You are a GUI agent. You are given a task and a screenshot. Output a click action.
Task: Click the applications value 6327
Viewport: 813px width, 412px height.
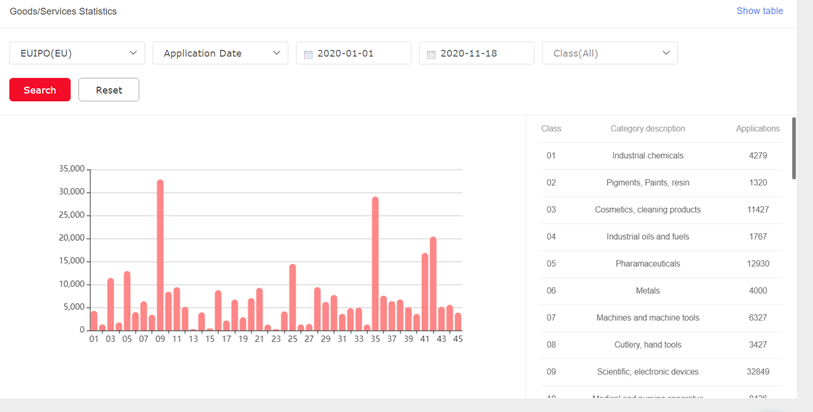pos(758,318)
